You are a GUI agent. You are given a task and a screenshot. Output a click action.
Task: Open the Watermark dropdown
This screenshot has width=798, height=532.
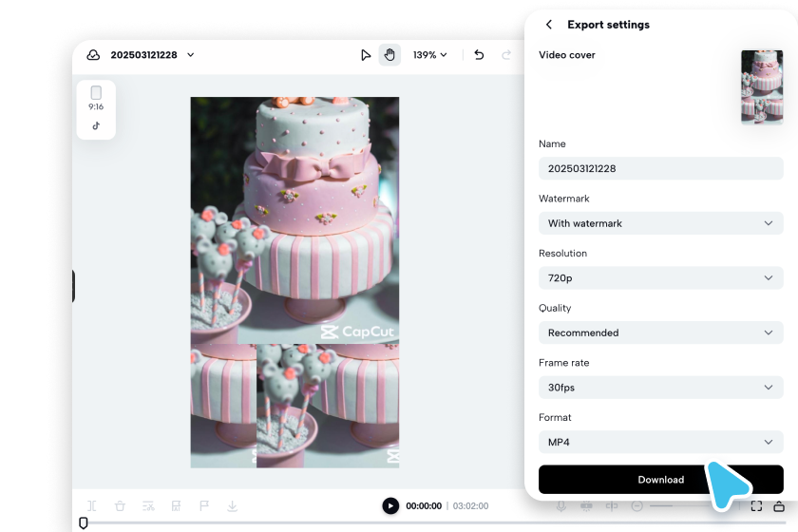pos(660,223)
